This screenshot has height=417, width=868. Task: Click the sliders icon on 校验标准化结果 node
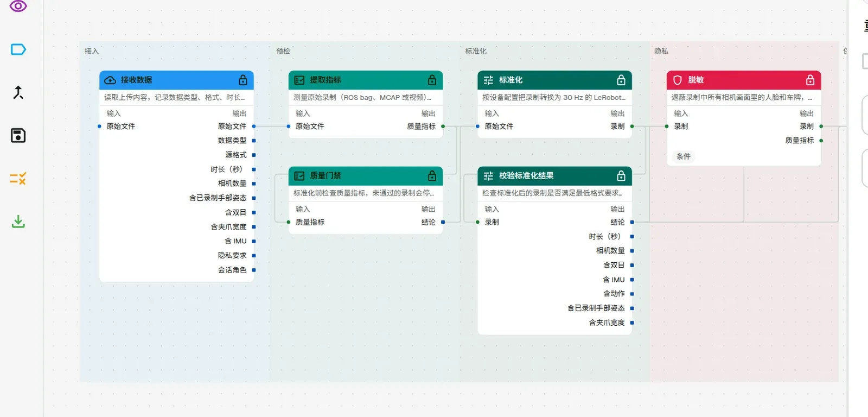pos(488,175)
